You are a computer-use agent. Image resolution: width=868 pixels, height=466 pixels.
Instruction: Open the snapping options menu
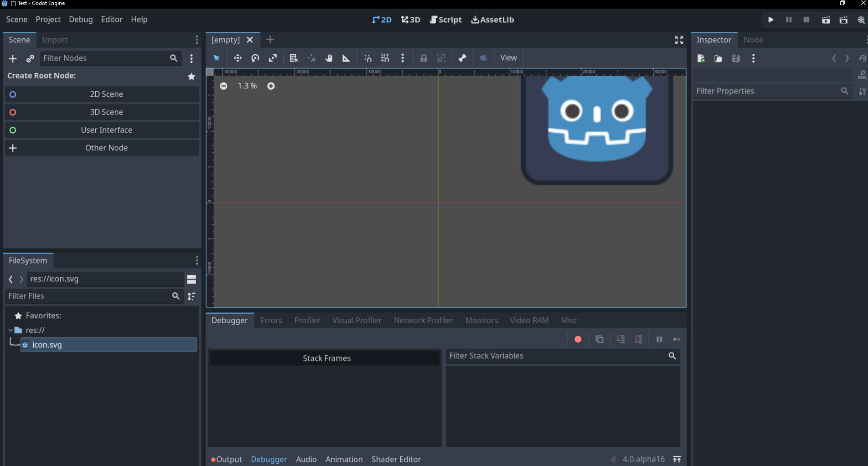coord(403,58)
